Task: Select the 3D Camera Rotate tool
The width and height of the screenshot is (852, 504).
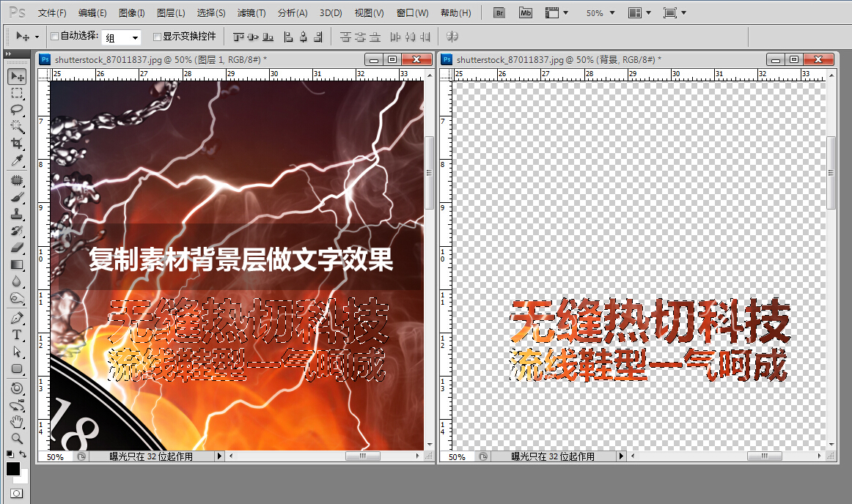Action: click(x=18, y=405)
